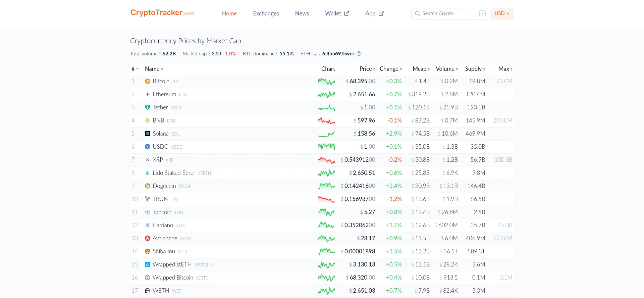Sort coins by Mcap column
This screenshot has width=644, height=298.
[x=421, y=69]
